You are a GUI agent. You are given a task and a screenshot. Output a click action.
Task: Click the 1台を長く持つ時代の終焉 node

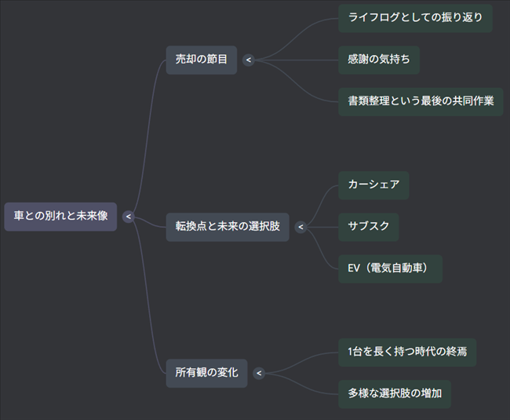tap(406, 352)
